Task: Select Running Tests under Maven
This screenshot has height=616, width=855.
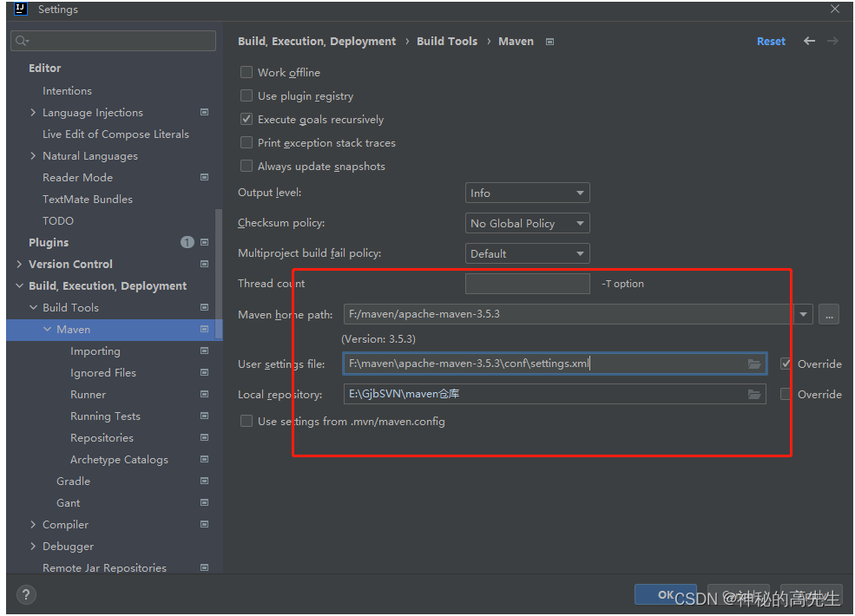Action: [105, 416]
